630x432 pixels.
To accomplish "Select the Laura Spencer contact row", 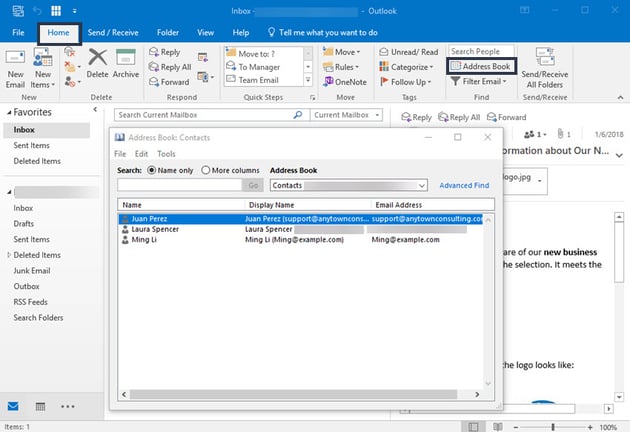I will [301, 229].
